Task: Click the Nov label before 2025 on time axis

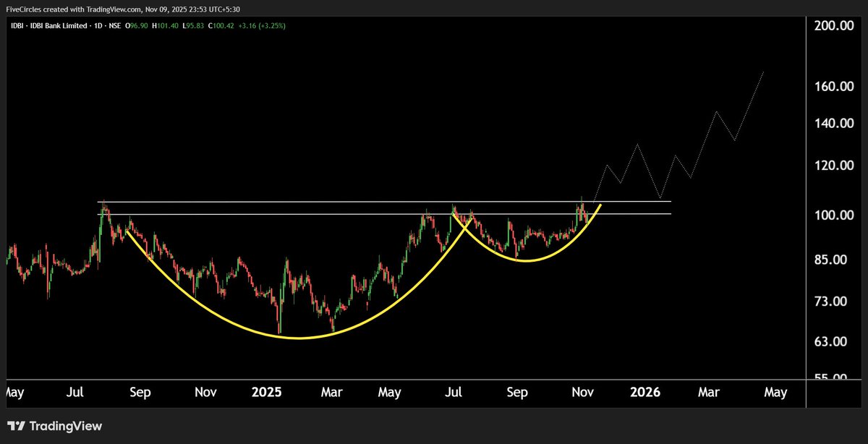Action: coord(205,393)
